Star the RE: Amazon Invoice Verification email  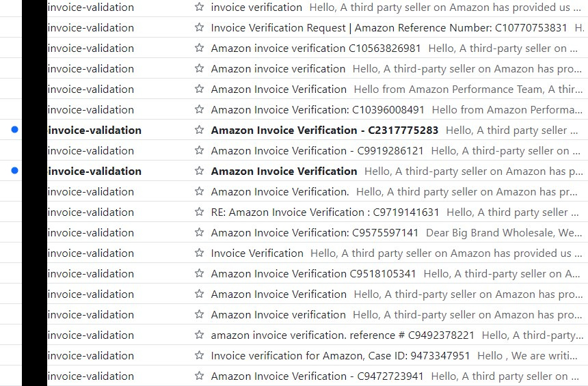tap(199, 212)
